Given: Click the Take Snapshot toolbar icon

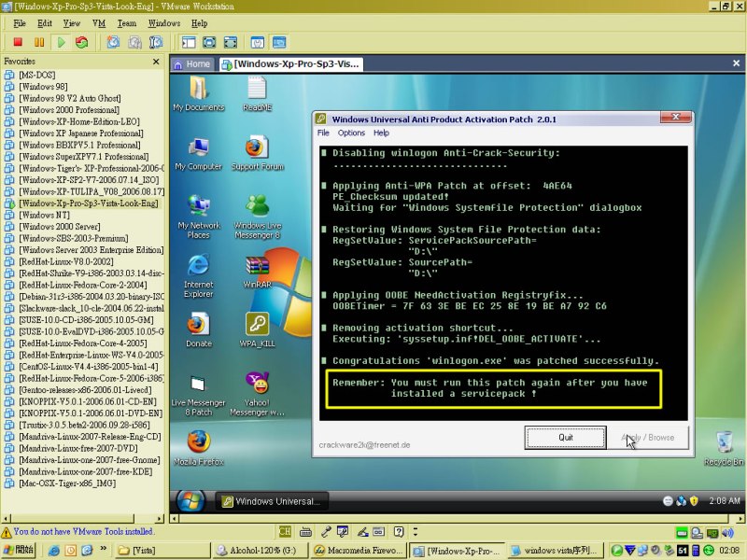Looking at the screenshot, I should (x=113, y=42).
